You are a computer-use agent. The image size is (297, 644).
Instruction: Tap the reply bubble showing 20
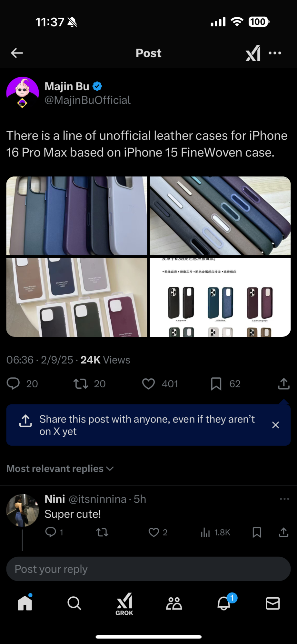point(13,384)
